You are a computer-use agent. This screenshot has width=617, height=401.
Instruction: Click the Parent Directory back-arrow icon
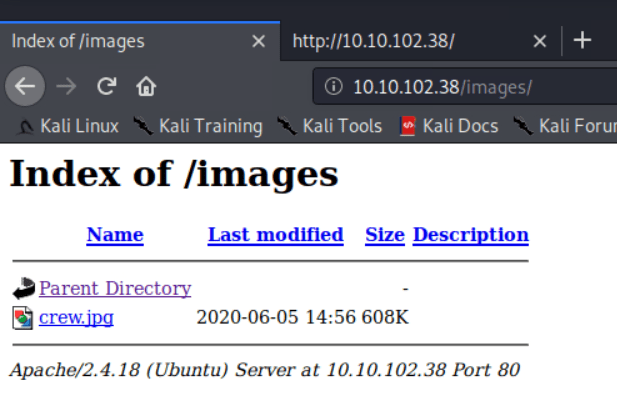23,289
